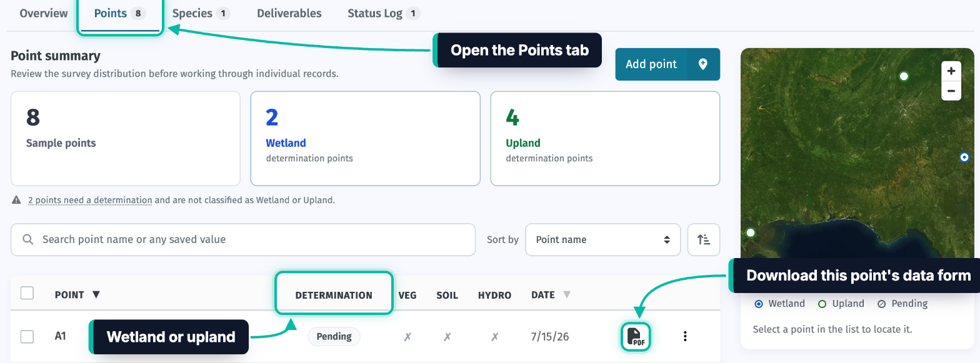980x363 pixels.
Task: Toggle the sort direction button
Action: [x=704, y=239]
